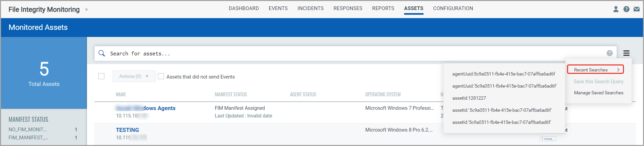Click the '1 more...' tag link
The height and width of the screenshot is (146, 644).
point(548,139)
